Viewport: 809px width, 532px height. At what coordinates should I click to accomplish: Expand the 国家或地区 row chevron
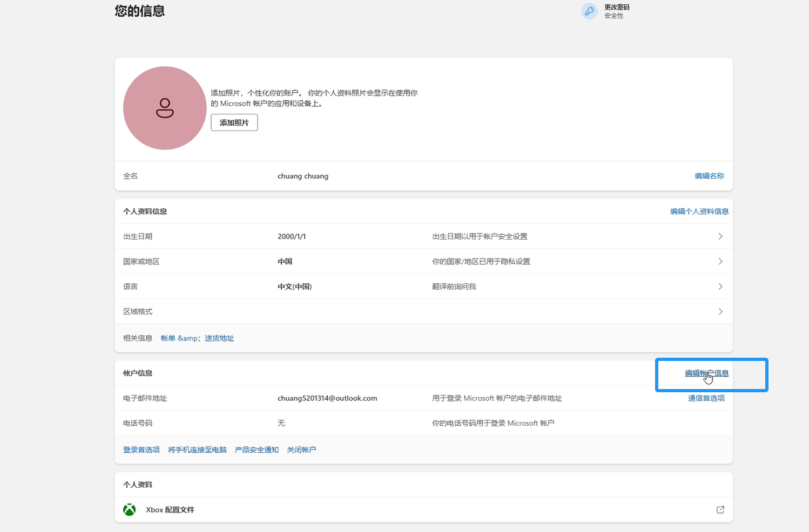click(720, 262)
